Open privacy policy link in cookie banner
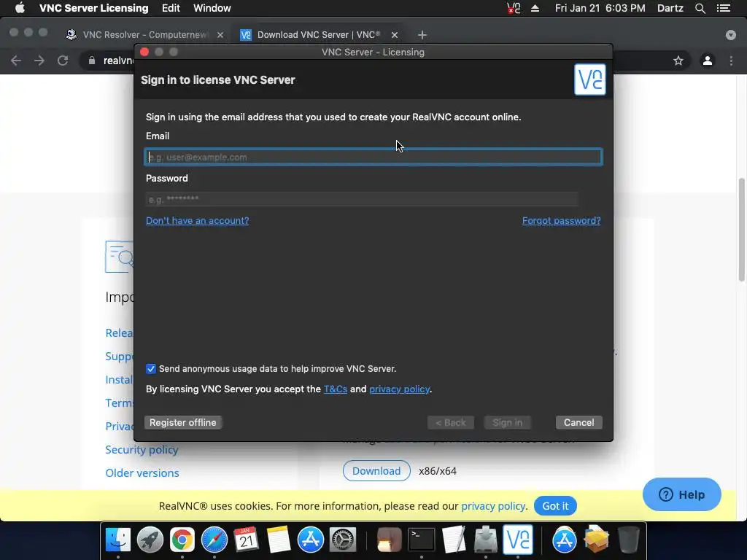This screenshot has width=747, height=560. (493, 506)
